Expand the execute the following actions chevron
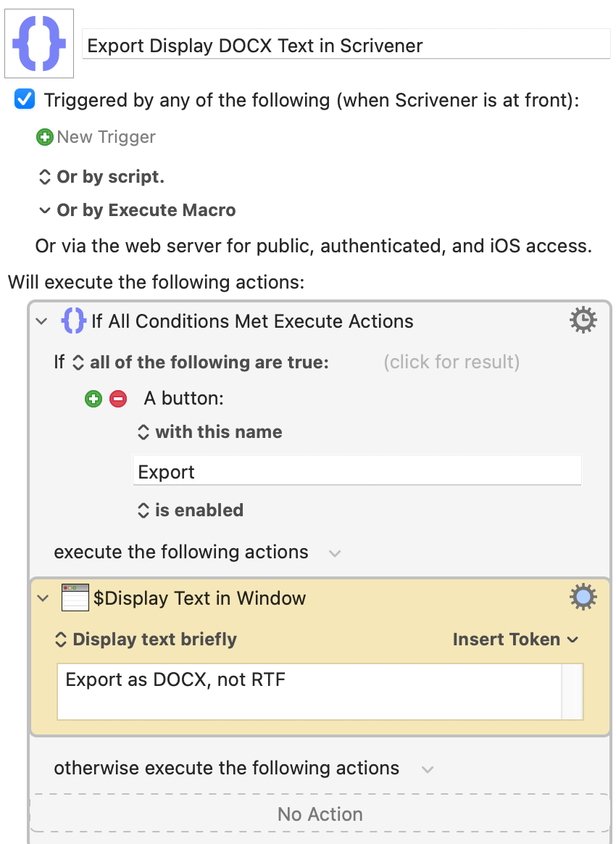 335,553
